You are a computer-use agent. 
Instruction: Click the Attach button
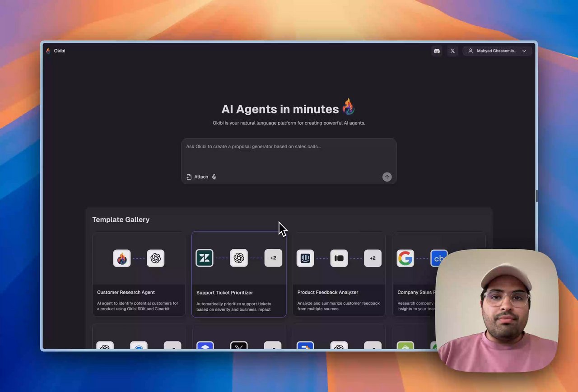coord(197,177)
